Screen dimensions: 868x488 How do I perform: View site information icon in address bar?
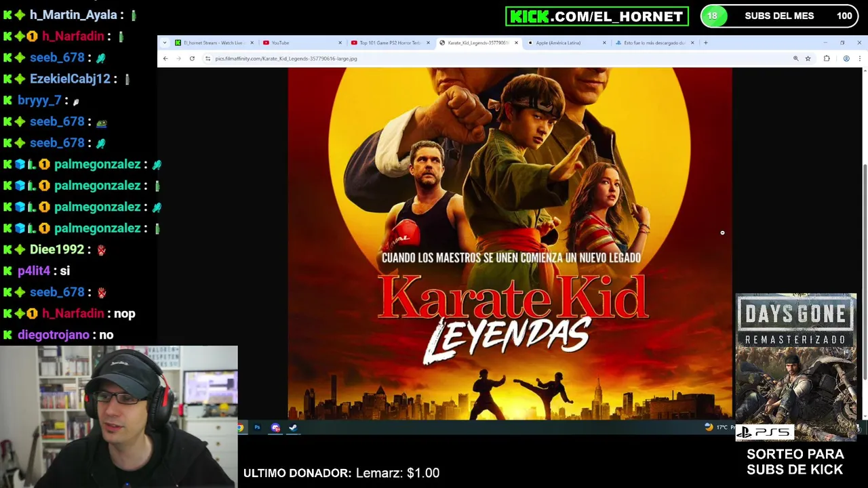(208, 58)
